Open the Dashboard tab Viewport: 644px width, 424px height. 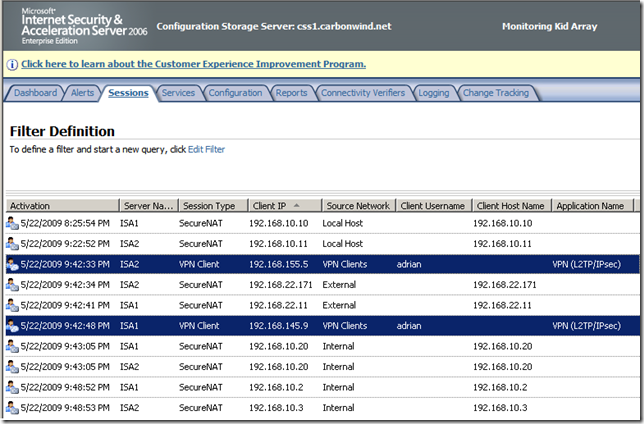click(35, 93)
